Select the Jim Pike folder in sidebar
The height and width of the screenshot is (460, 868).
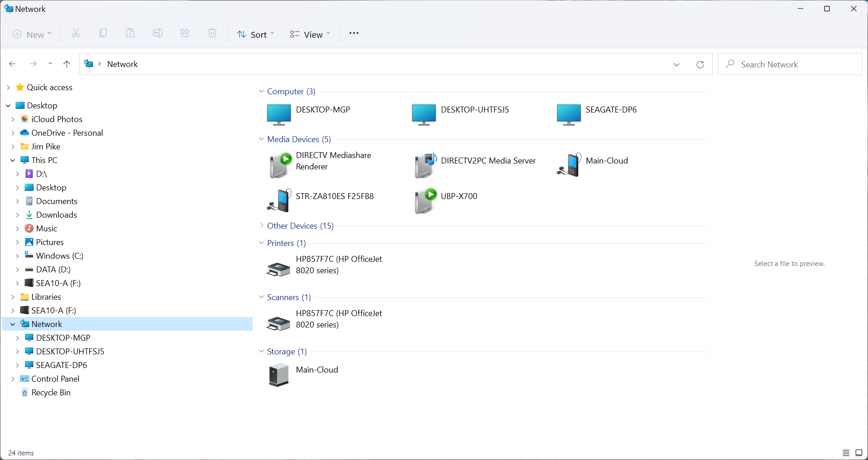(46, 146)
